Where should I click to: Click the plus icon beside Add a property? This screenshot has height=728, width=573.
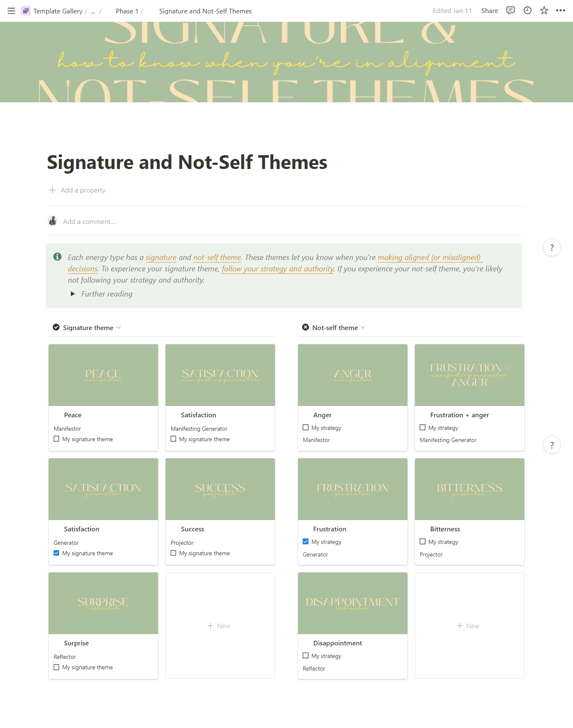pos(52,190)
